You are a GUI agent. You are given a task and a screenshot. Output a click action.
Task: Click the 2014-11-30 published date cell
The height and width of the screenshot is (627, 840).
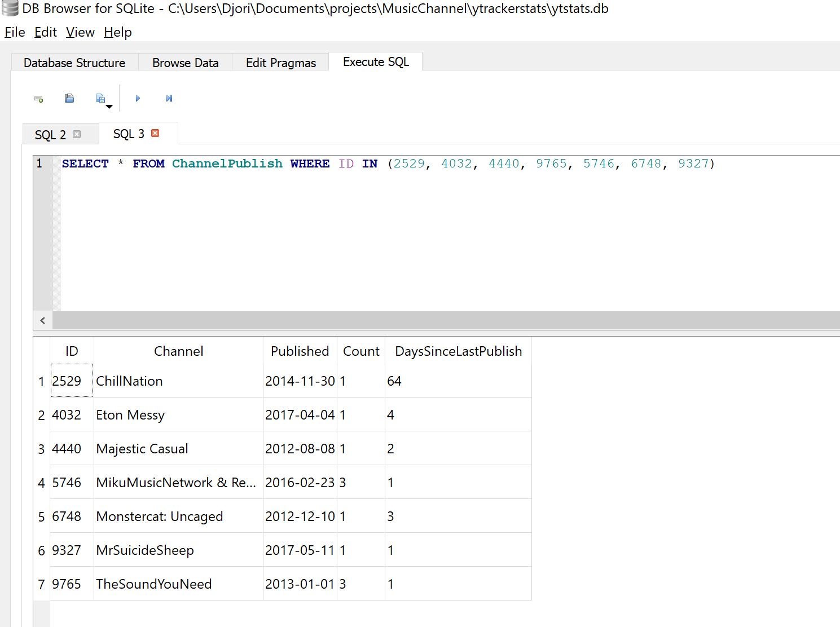[300, 381]
